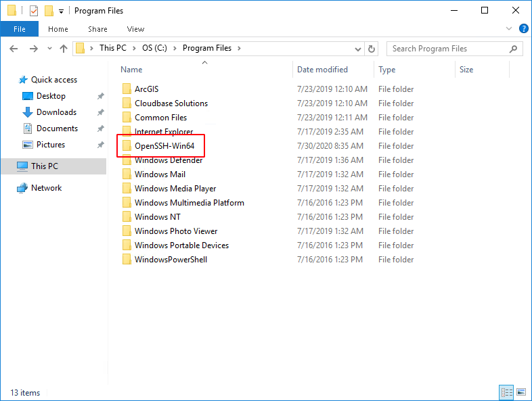Open the Customize Quick Access Toolbar dropdown

(61, 11)
